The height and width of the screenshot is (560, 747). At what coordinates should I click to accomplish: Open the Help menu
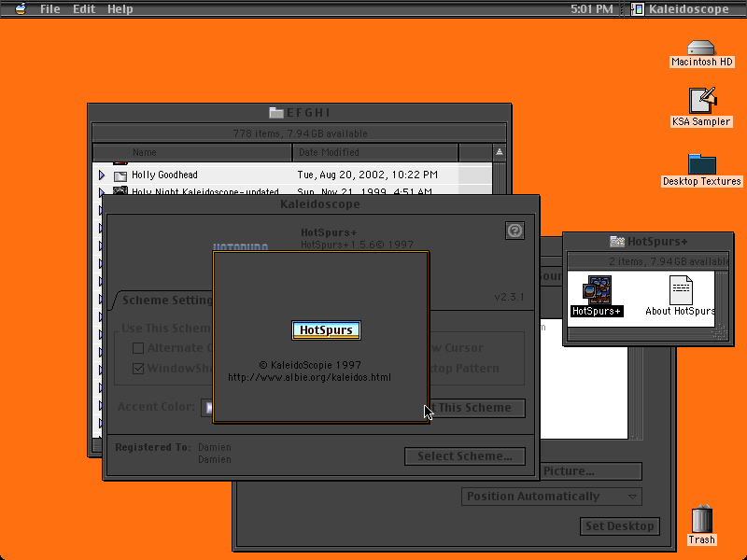[120, 9]
